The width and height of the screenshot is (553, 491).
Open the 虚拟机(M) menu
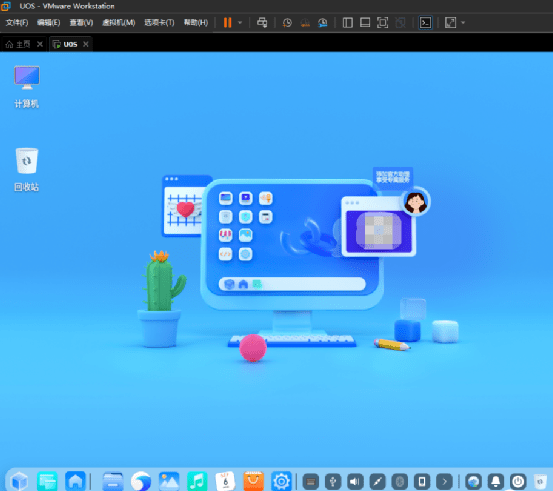click(118, 23)
